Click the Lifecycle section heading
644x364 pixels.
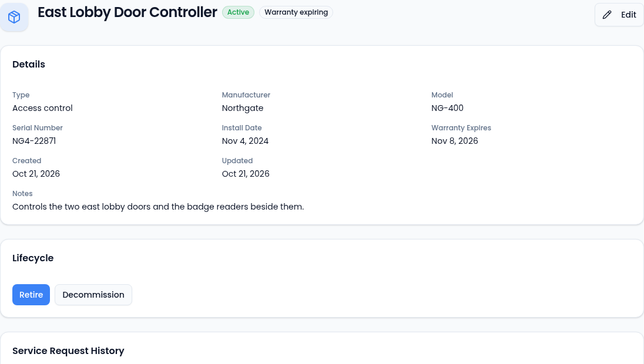point(33,258)
